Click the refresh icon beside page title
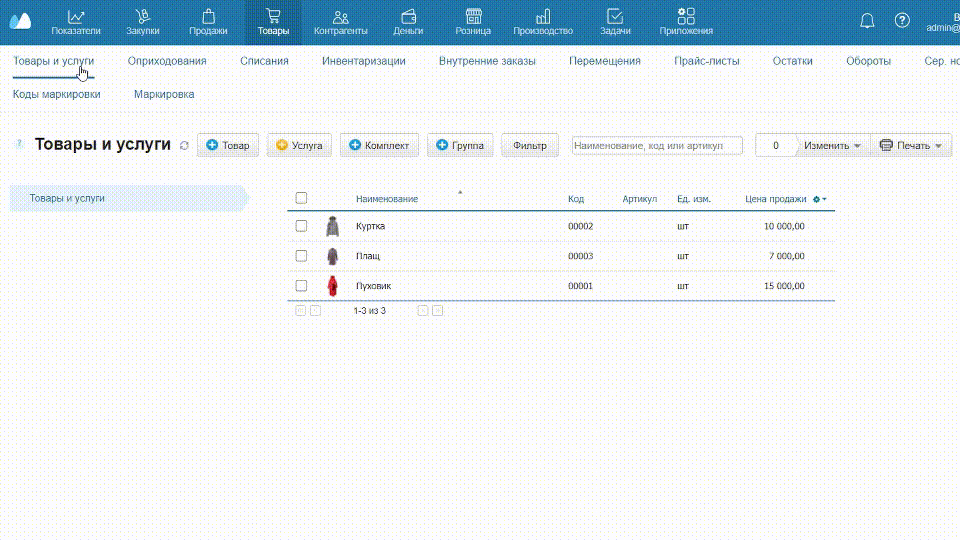The height and width of the screenshot is (540, 960). click(184, 146)
